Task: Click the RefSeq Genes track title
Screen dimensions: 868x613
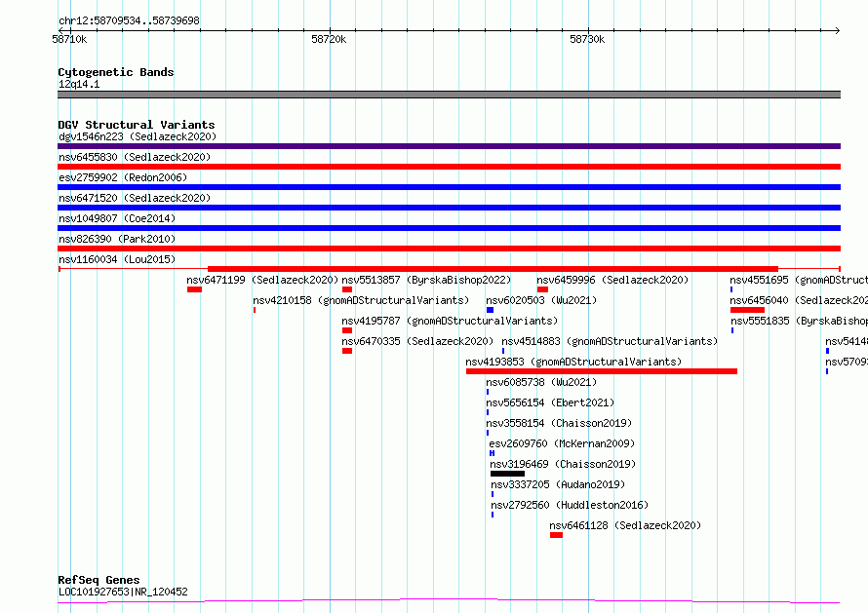Action: (x=99, y=580)
